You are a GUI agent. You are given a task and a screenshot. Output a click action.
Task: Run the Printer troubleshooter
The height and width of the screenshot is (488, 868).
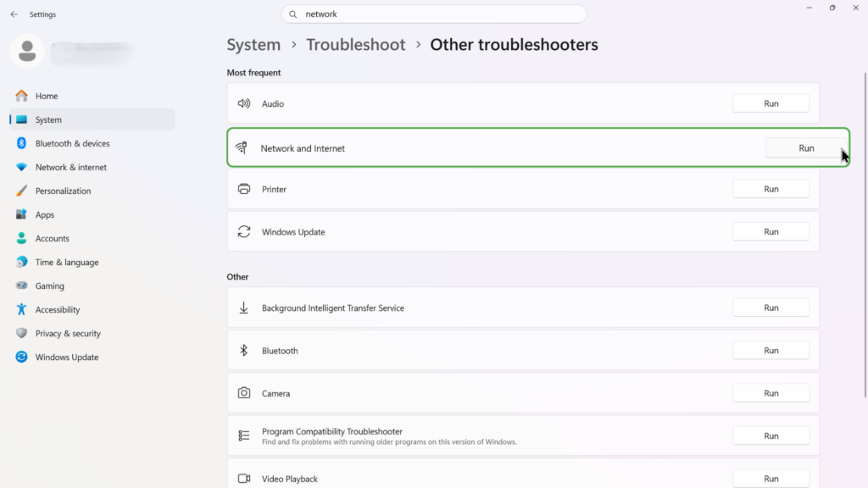click(771, 189)
